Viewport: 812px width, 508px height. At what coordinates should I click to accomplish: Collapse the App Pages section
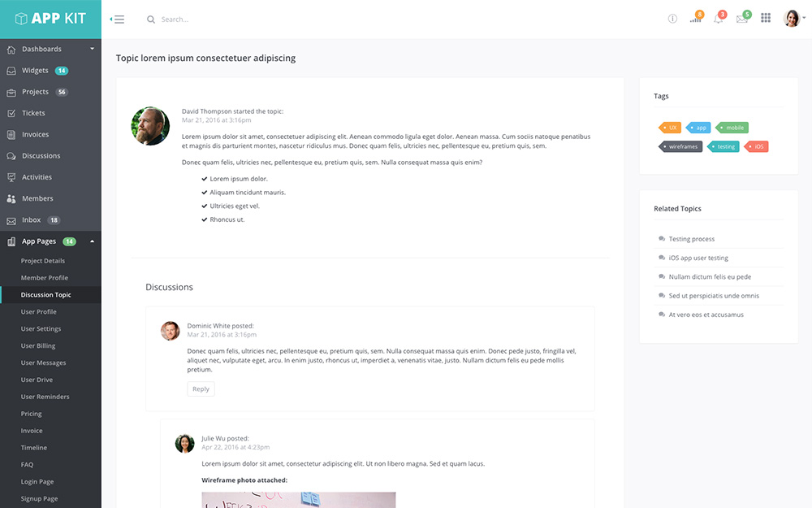point(92,241)
